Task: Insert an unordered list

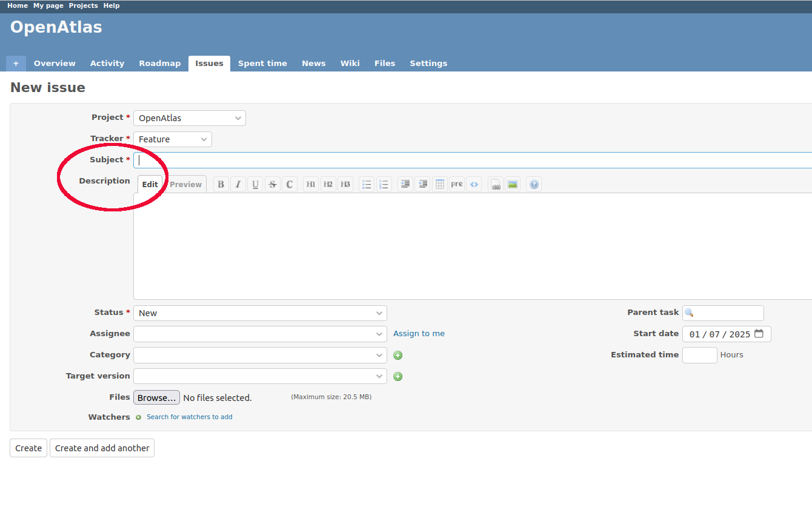Action: click(367, 184)
